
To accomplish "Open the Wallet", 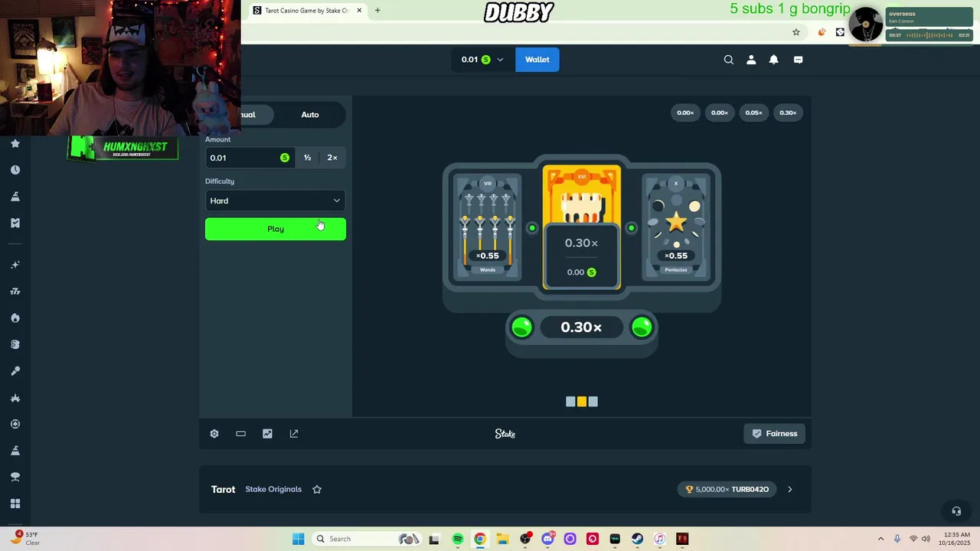I will click(537, 60).
